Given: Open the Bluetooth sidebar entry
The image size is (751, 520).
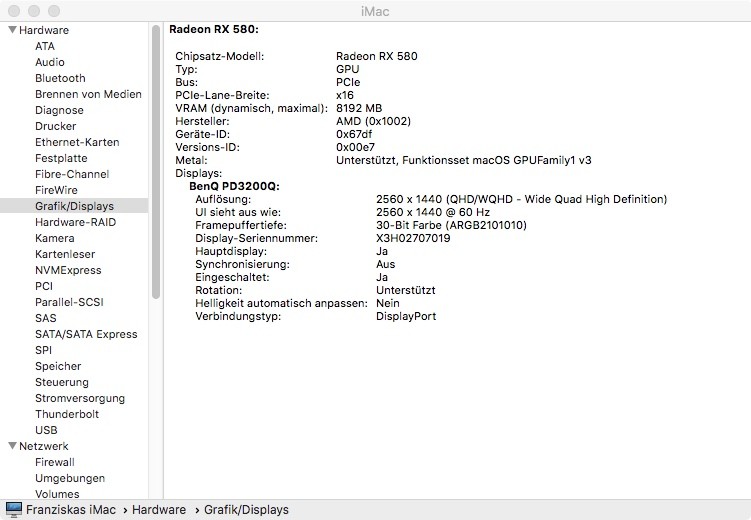Looking at the screenshot, I should point(60,78).
